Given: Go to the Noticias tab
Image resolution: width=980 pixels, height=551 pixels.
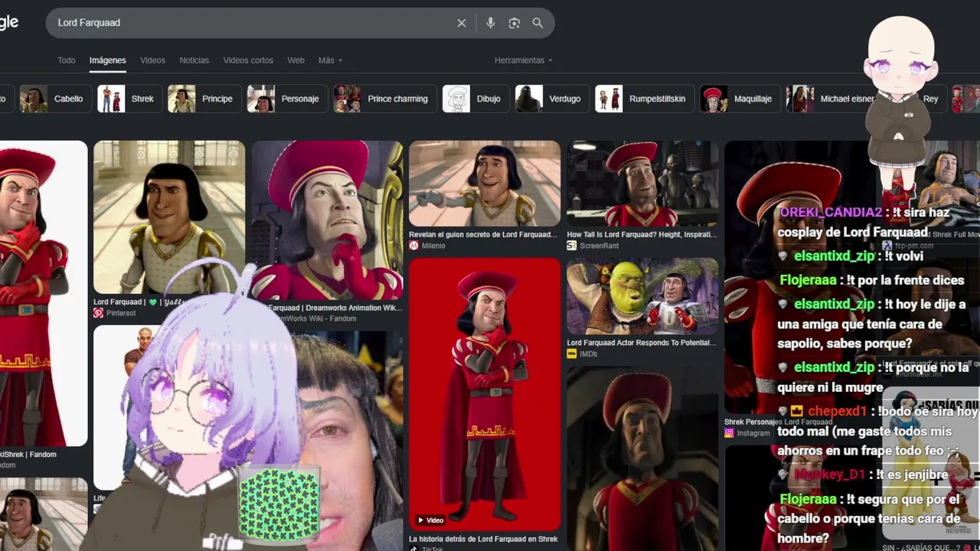Looking at the screenshot, I should [194, 60].
